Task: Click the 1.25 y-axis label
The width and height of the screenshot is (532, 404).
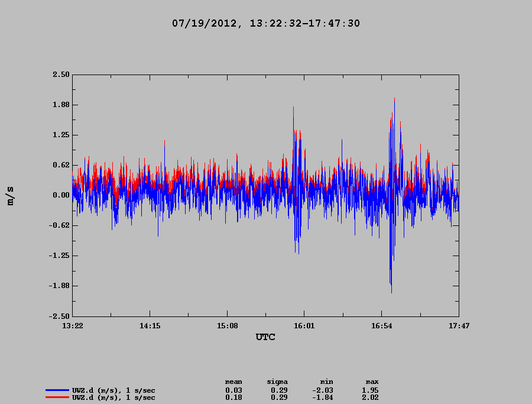Action: (x=61, y=135)
